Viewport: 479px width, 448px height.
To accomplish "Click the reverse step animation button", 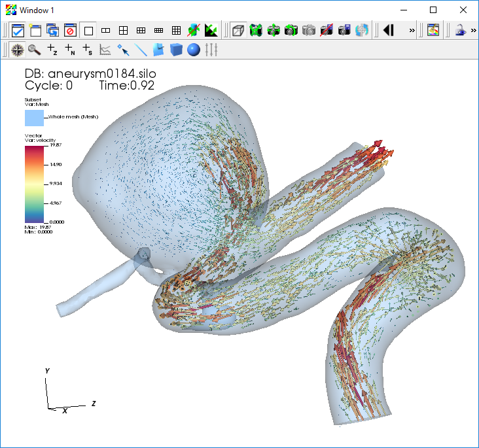I will click(x=389, y=30).
